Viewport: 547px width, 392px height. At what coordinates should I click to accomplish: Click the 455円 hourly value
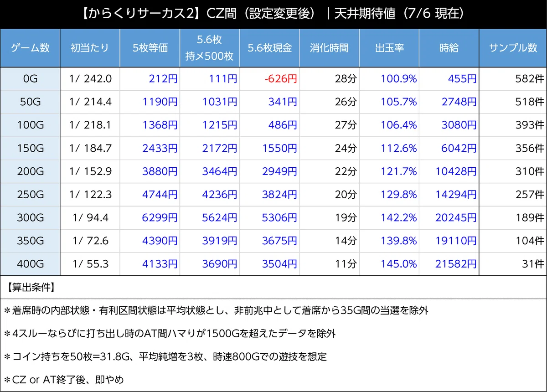pos(462,79)
